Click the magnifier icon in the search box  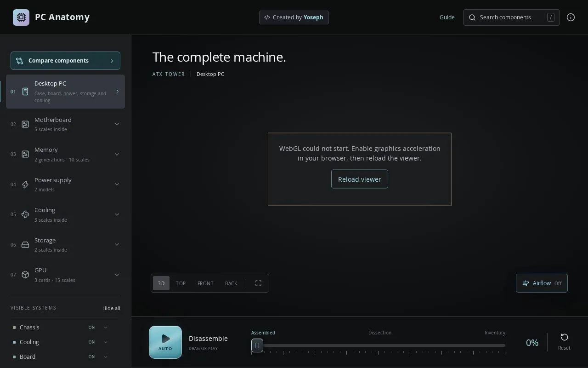(472, 17)
